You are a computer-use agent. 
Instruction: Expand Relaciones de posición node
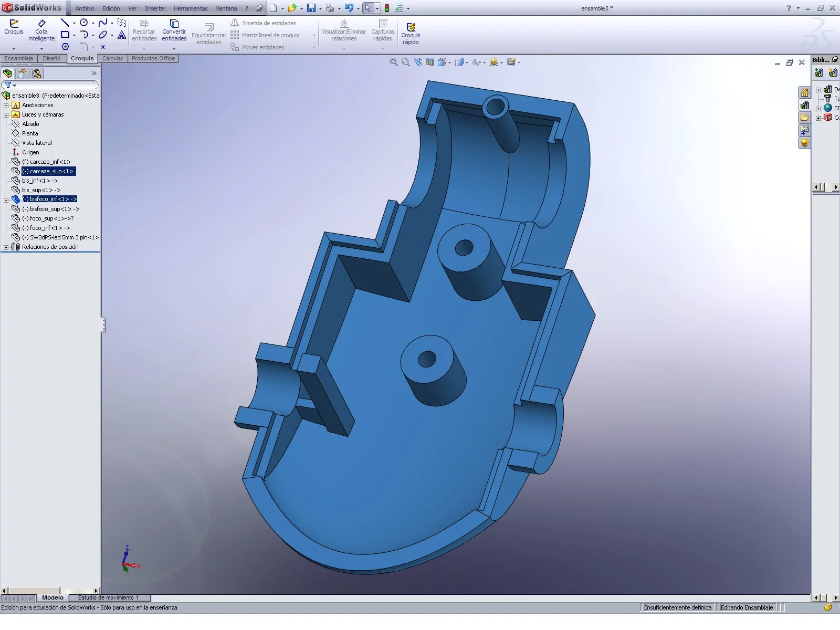6,247
